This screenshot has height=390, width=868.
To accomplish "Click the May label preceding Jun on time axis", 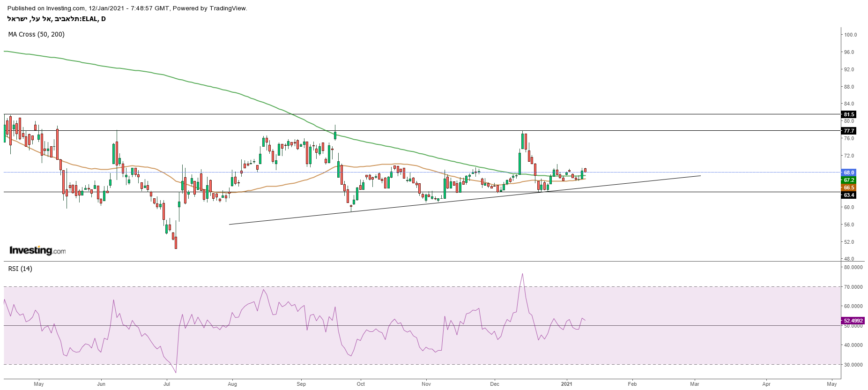I will (39, 384).
